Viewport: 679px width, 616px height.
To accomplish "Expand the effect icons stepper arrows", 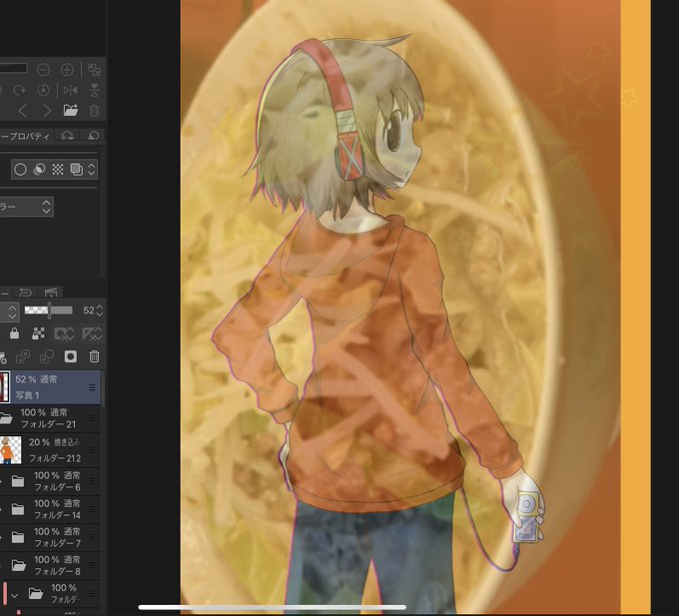I will click(x=92, y=170).
